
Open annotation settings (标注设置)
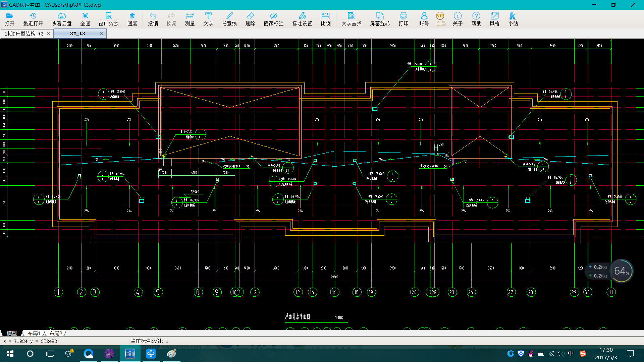click(302, 19)
